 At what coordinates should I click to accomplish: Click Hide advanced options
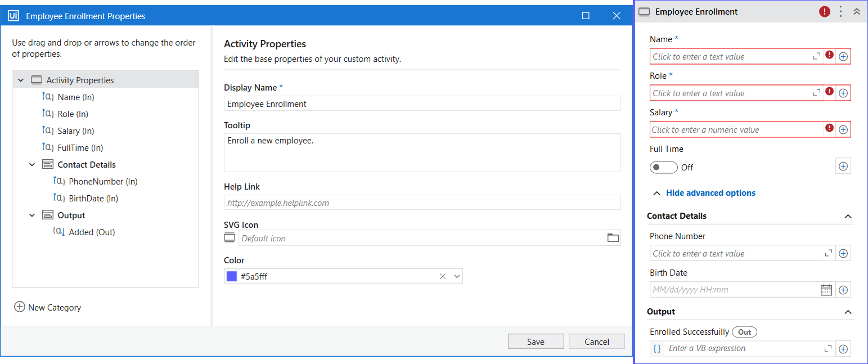[x=710, y=193]
